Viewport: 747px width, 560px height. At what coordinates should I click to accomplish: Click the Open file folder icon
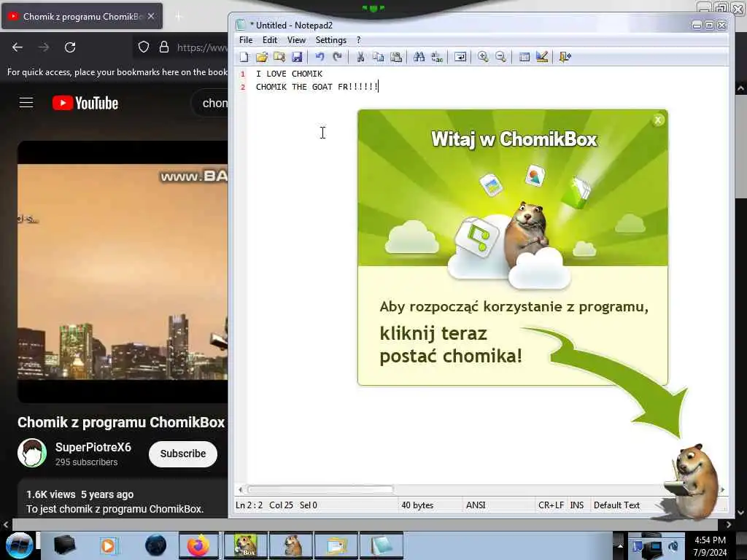click(x=262, y=57)
